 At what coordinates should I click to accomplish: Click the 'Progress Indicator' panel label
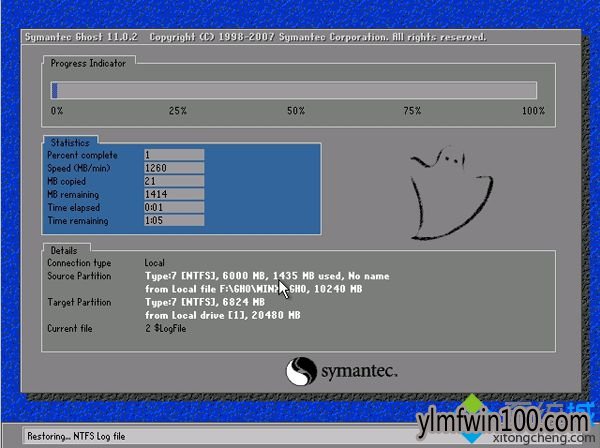click(88, 63)
